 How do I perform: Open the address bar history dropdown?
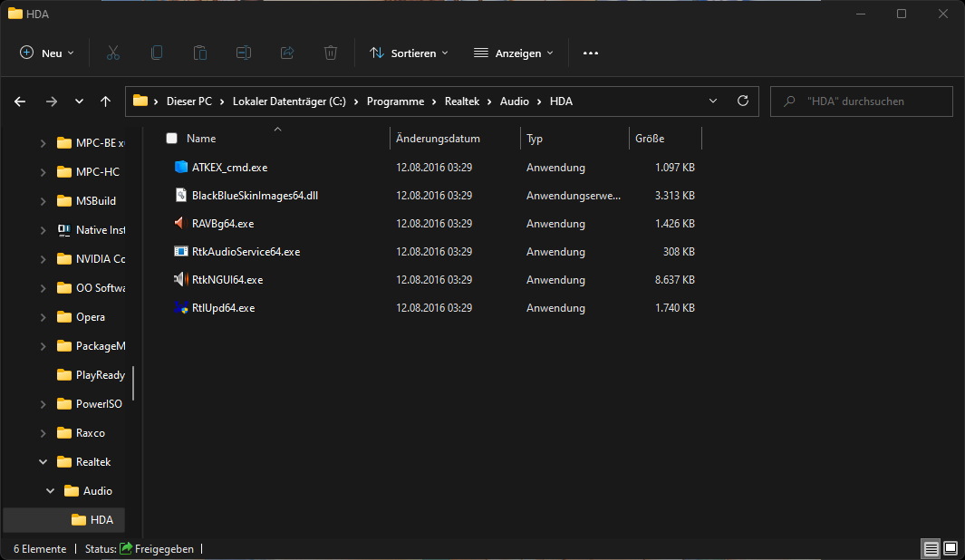click(x=713, y=101)
